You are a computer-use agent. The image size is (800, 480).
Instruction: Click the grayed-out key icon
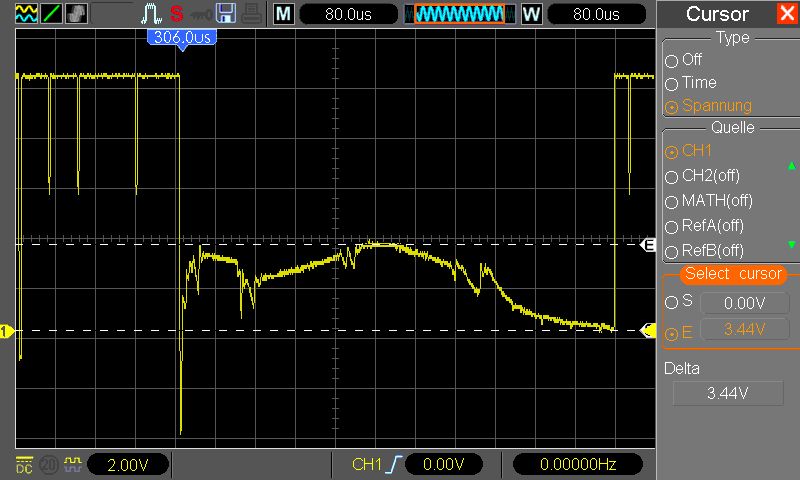[201, 15]
